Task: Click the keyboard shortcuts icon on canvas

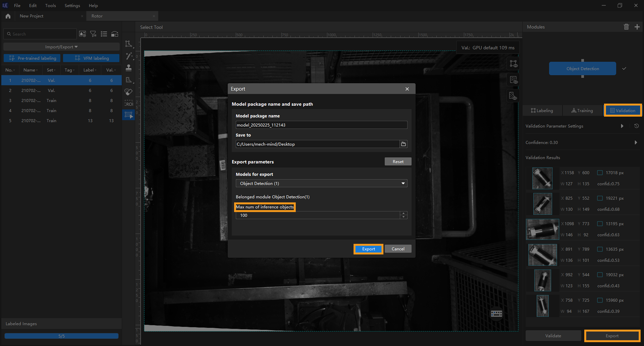Action: tap(496, 313)
